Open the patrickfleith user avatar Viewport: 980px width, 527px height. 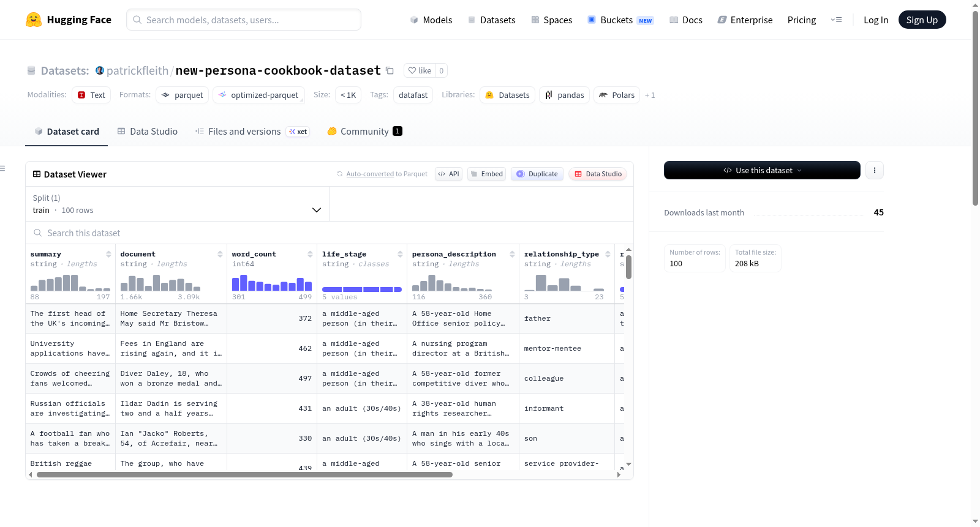(100, 70)
